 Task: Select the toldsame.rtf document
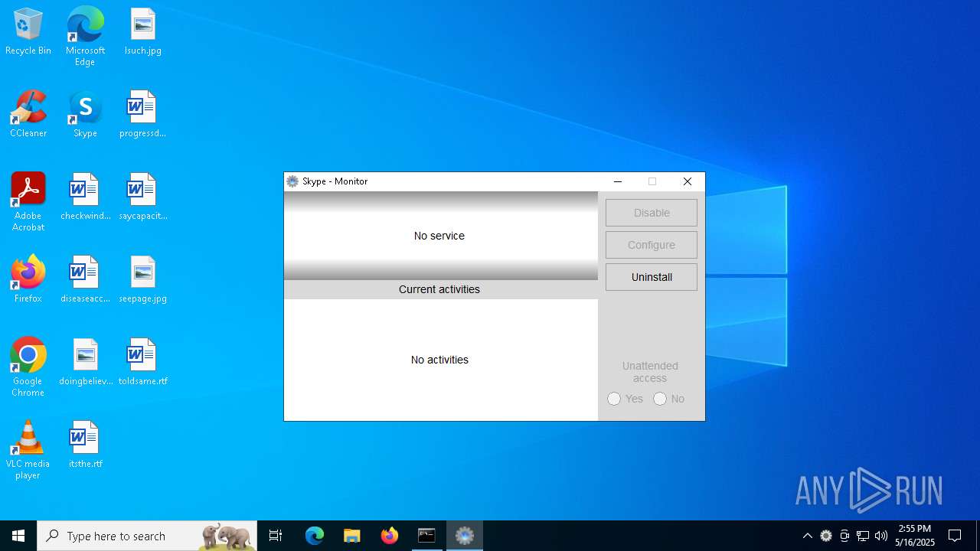pos(143,363)
